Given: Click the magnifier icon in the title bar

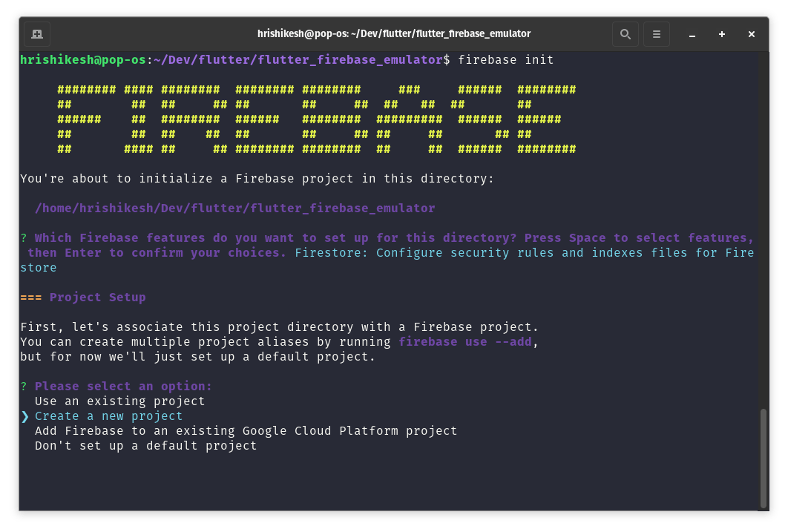Looking at the screenshot, I should click(x=625, y=33).
